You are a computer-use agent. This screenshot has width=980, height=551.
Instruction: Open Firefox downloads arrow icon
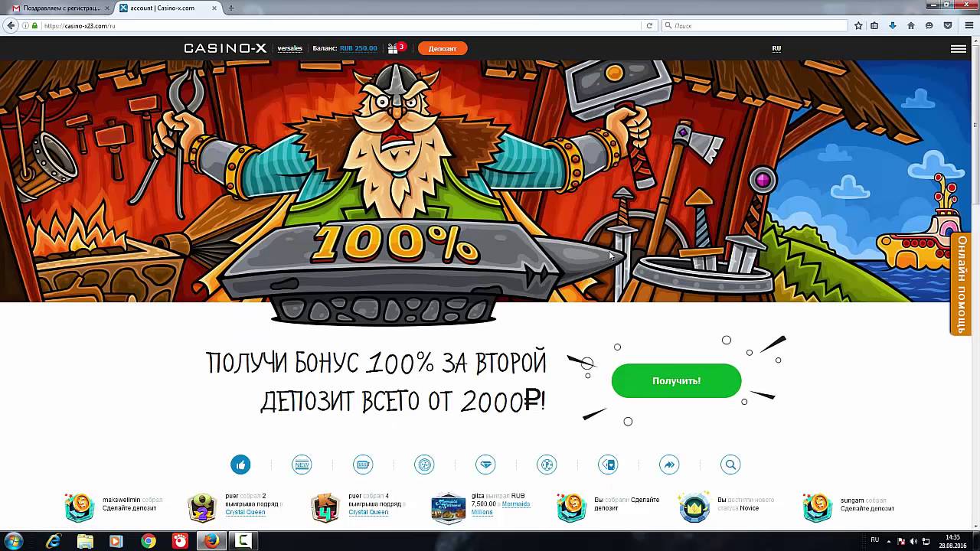[x=893, y=25]
